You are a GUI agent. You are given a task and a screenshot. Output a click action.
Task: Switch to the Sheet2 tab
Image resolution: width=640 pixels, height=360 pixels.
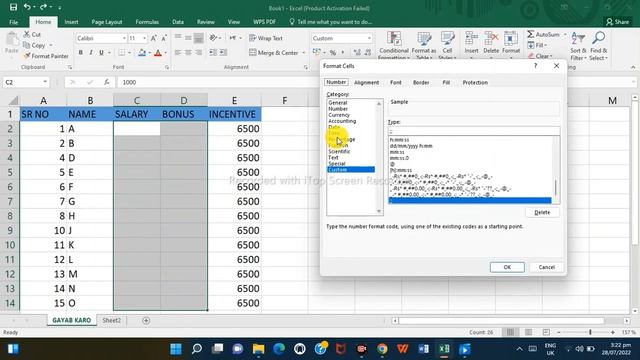pos(111,320)
